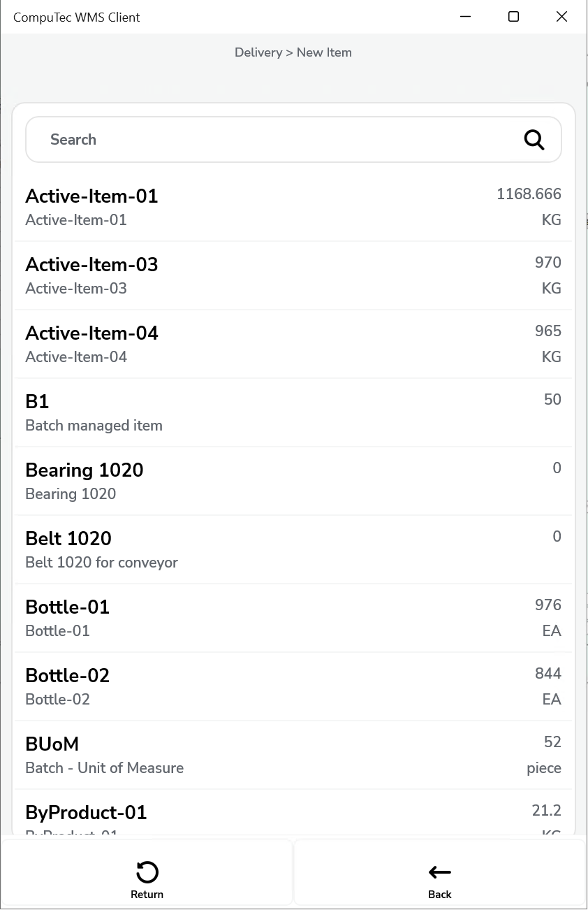Viewport: 588px width, 910px height.
Task: Select the ByProduct-01 item row
Action: [x=293, y=815]
